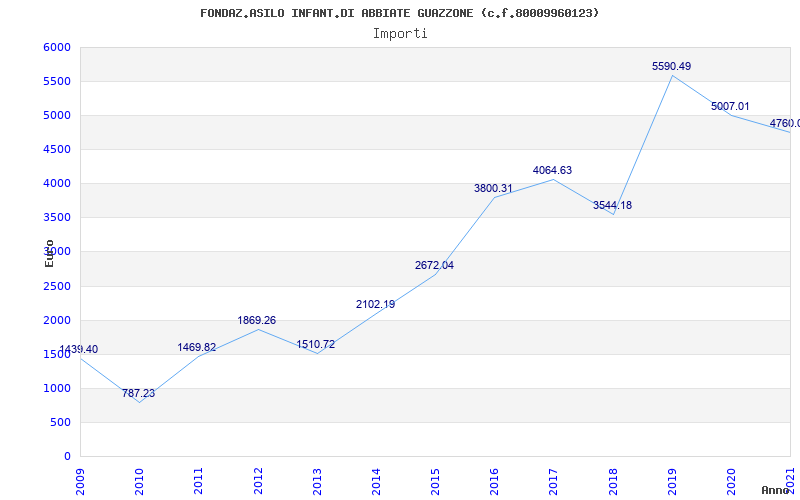Select the 4064.63 data label
Viewport: 800px width, 500px height.
[x=553, y=170]
